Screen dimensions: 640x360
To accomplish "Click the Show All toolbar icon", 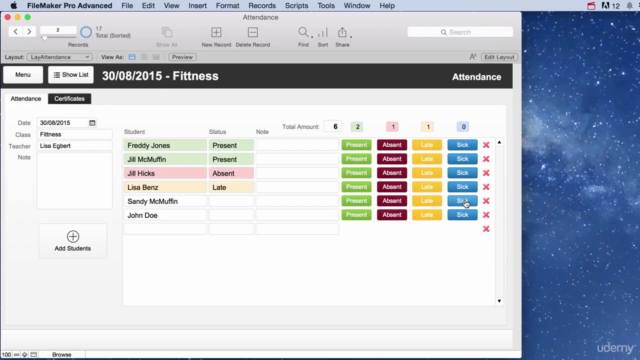I will 167,32.
